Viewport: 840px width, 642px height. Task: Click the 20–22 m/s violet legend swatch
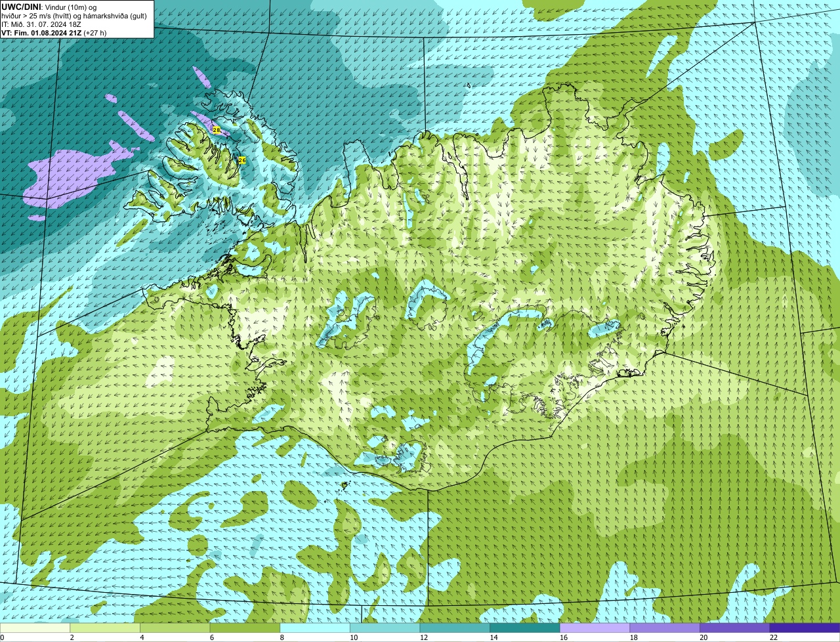tap(734, 628)
